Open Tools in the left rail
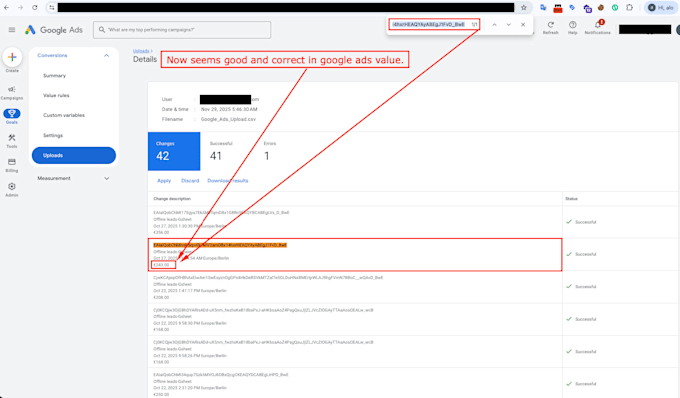This screenshot has width=680, height=398. tap(12, 141)
